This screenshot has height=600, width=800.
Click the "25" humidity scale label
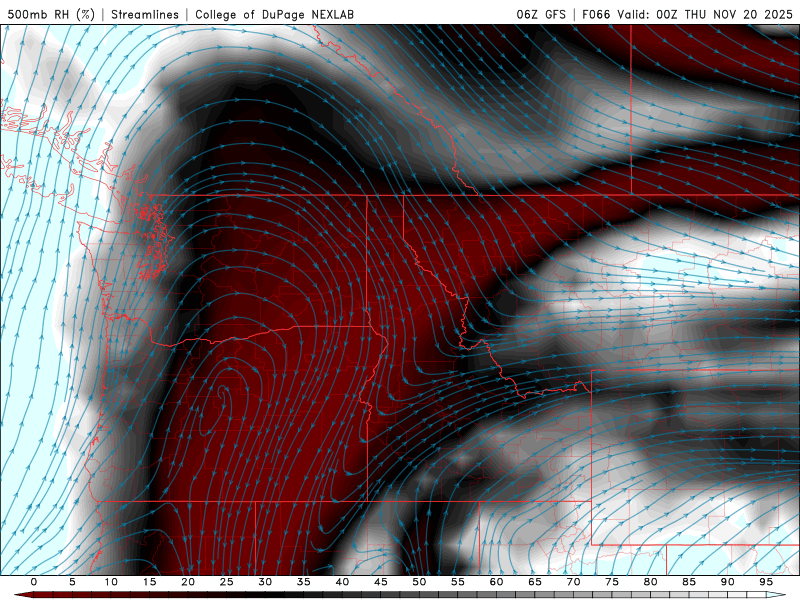(227, 582)
